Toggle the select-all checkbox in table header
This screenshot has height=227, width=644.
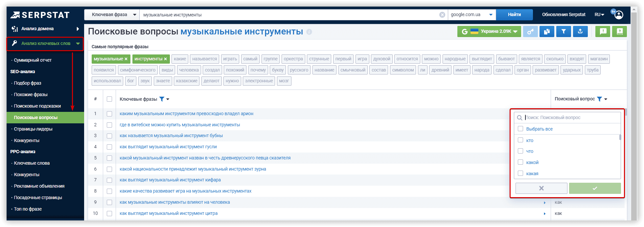pyautogui.click(x=109, y=99)
